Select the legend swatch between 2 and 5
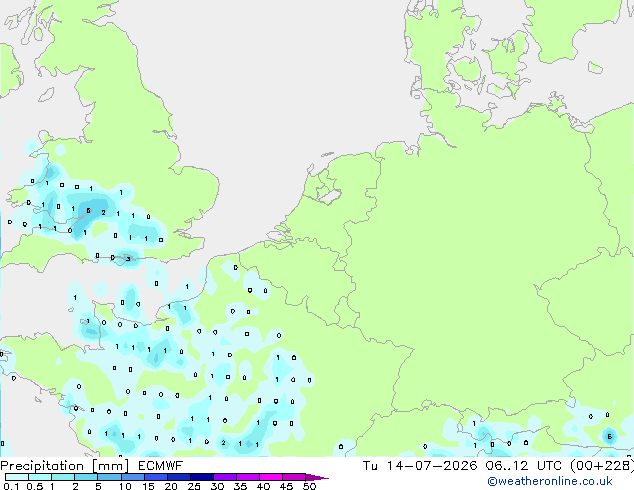Viewport: 634px width, 490px height. click(x=86, y=477)
